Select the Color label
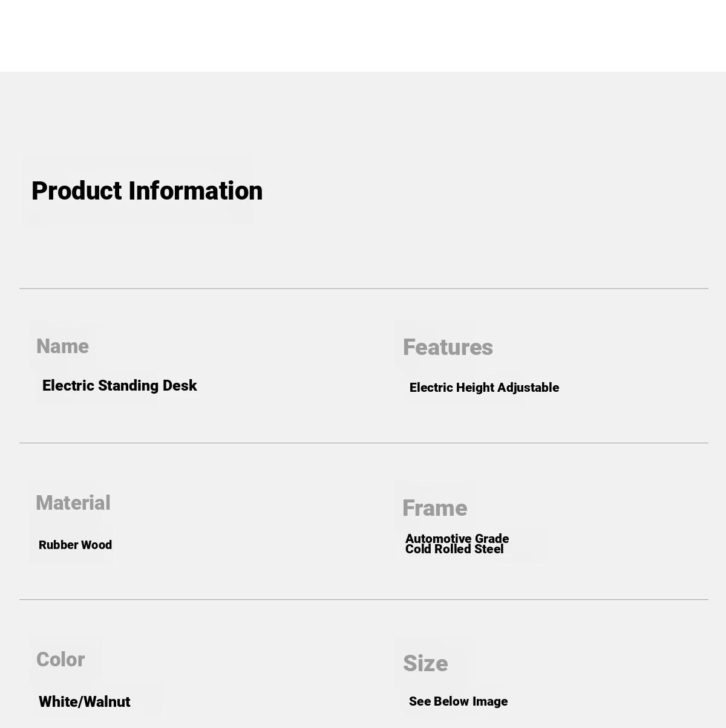Viewport: 726px width, 728px height. pos(60,660)
